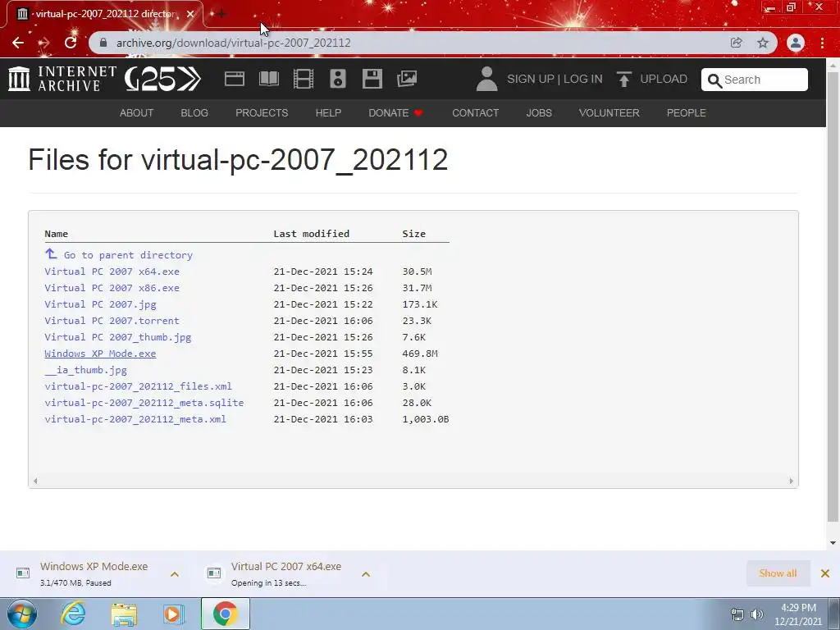Open the Internet Archive home logo
This screenshot has width=840, height=630.
(62, 79)
